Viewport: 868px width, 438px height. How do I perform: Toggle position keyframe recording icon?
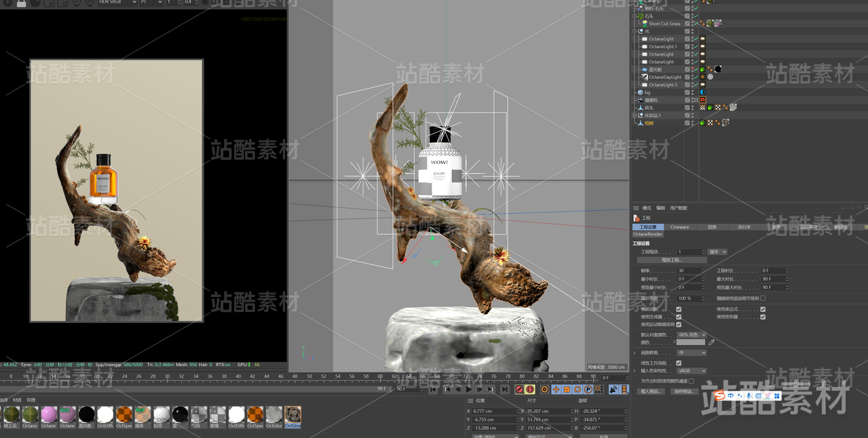(556, 389)
